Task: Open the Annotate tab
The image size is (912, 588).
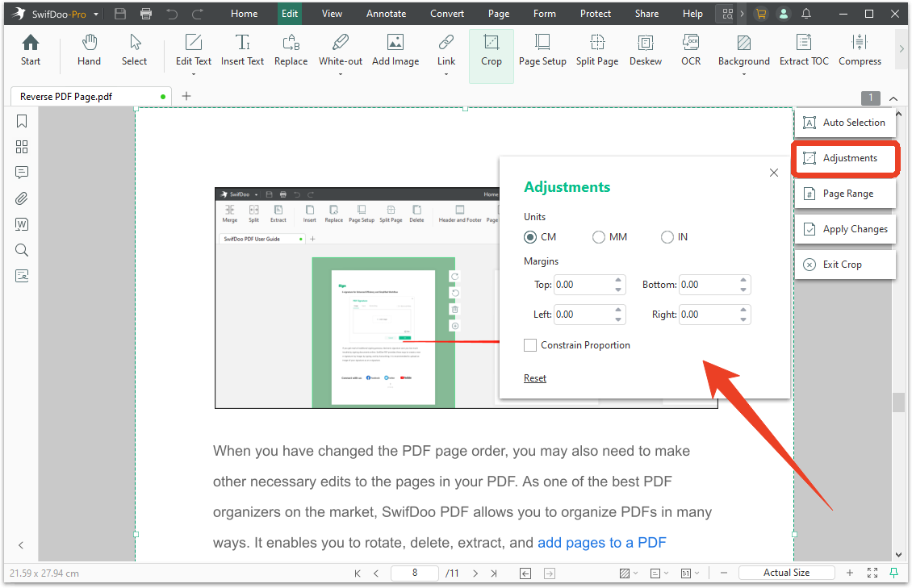Action: point(387,14)
